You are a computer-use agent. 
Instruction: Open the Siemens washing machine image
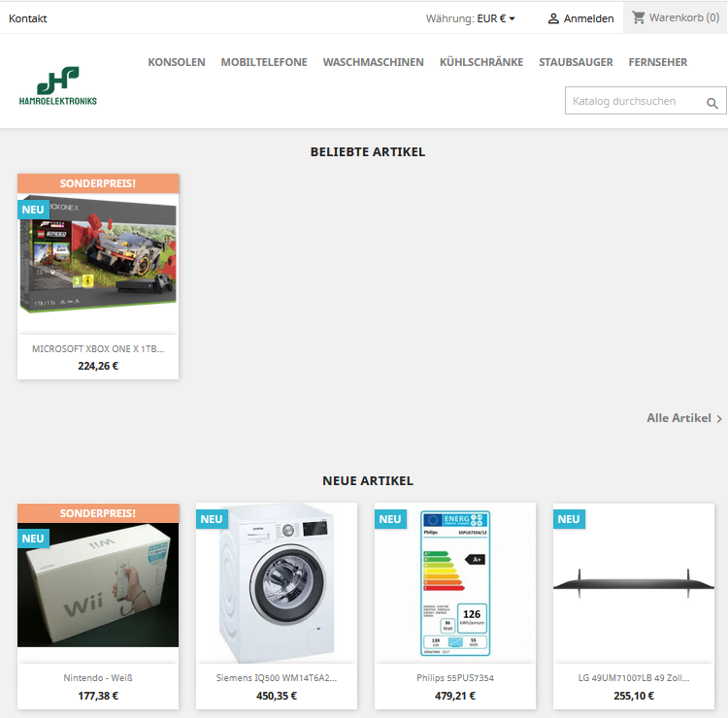[x=277, y=584]
